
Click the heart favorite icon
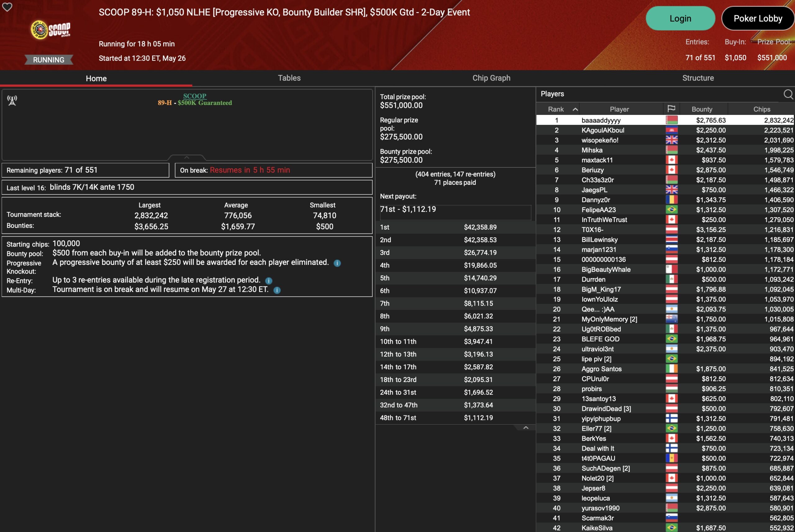coord(7,7)
